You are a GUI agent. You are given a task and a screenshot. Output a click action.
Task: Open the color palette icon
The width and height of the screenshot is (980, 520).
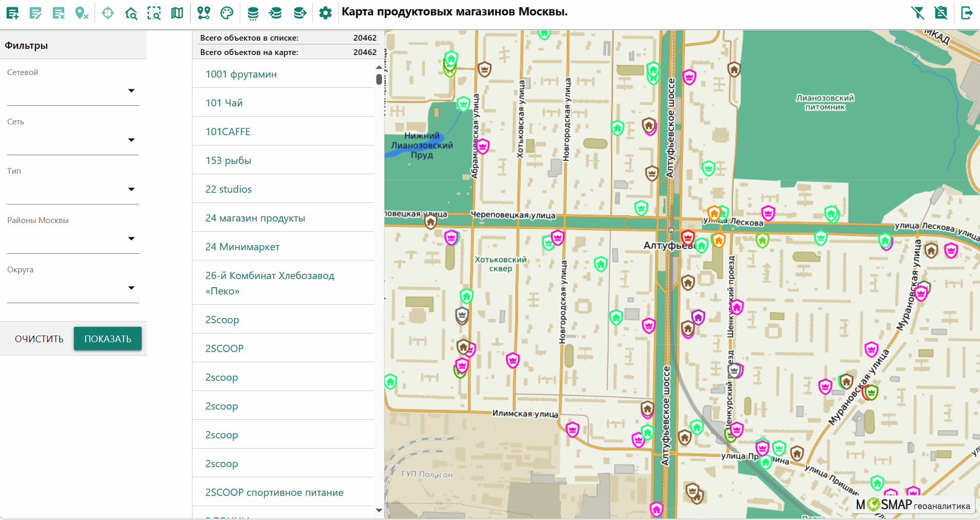click(x=227, y=13)
